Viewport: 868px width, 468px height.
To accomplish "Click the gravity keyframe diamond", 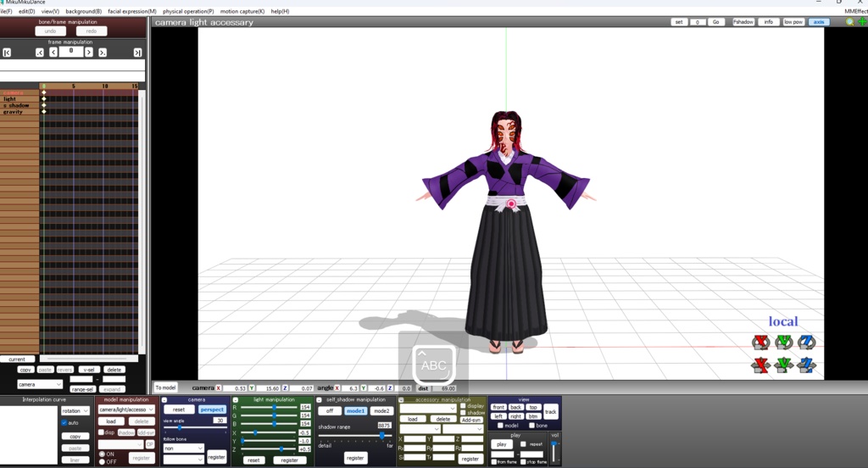I will pos(44,112).
